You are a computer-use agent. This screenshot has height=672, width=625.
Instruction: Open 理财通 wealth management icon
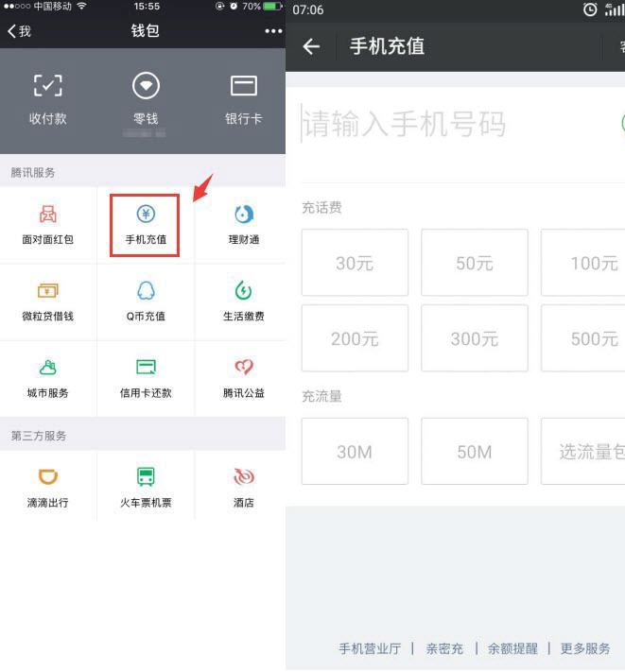tap(243, 215)
